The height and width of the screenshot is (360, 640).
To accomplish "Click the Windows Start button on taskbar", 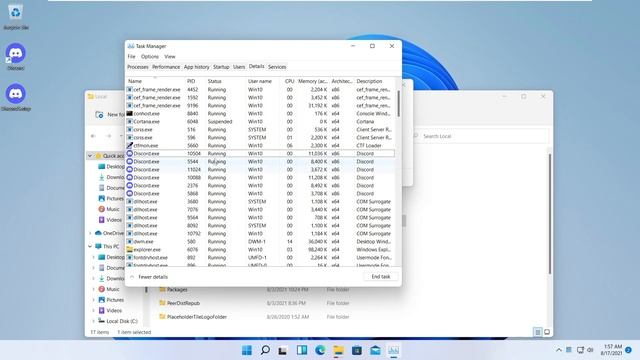I will click(x=247, y=350).
